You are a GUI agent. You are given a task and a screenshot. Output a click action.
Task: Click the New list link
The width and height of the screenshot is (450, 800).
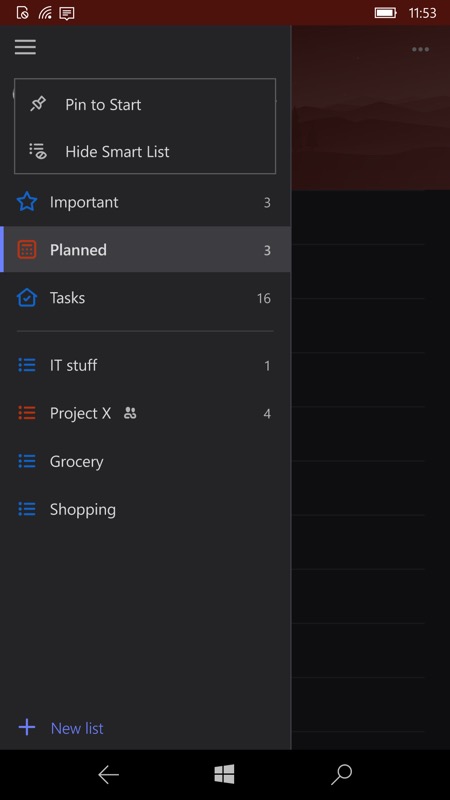[77, 728]
